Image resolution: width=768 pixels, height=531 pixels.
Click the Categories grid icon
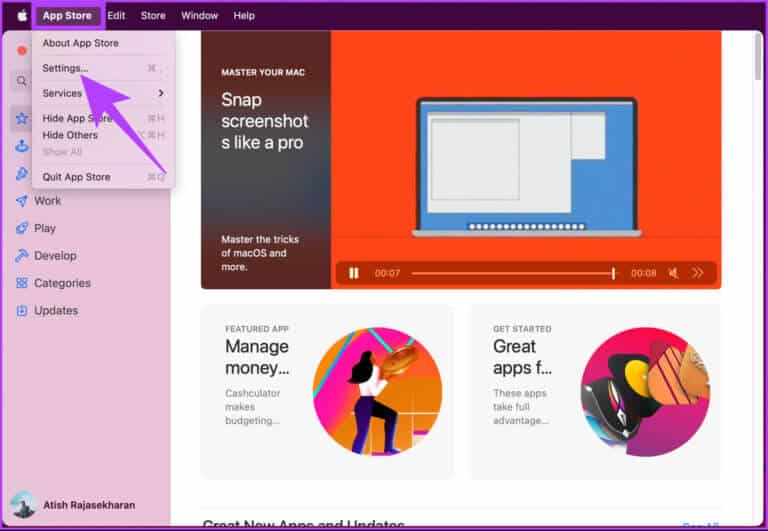point(22,283)
